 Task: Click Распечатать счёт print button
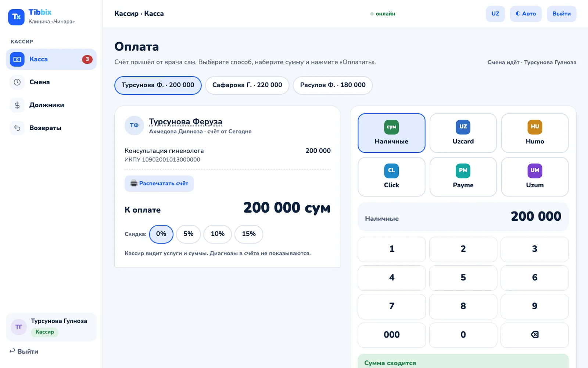(159, 183)
